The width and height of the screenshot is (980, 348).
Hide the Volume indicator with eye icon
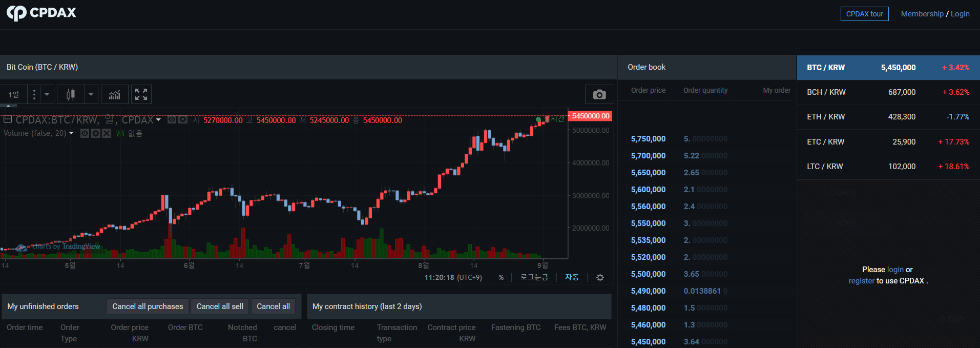pos(85,133)
